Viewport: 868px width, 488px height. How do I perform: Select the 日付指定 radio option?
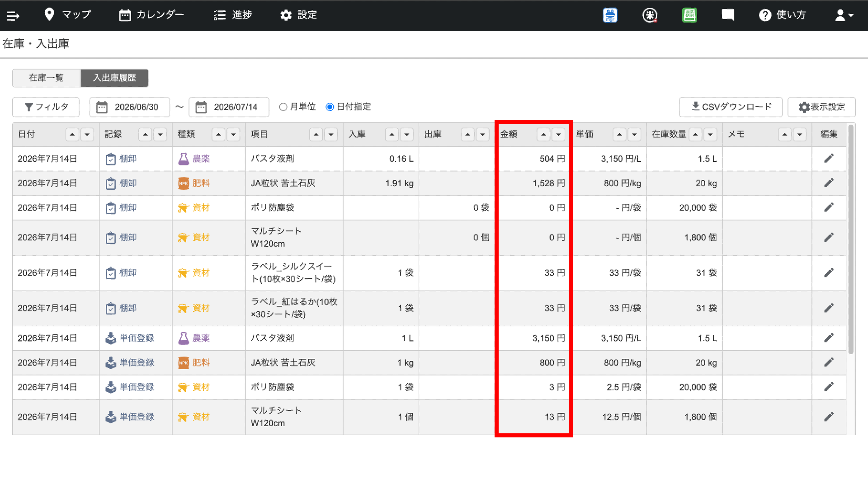pyautogui.click(x=330, y=107)
